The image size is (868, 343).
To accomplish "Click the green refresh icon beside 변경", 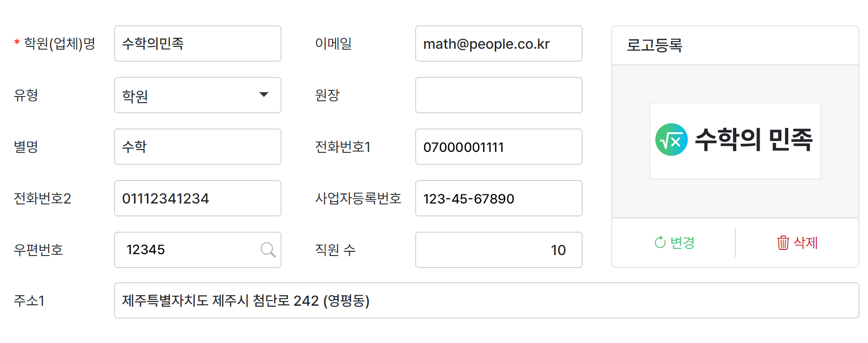I will pos(660,243).
